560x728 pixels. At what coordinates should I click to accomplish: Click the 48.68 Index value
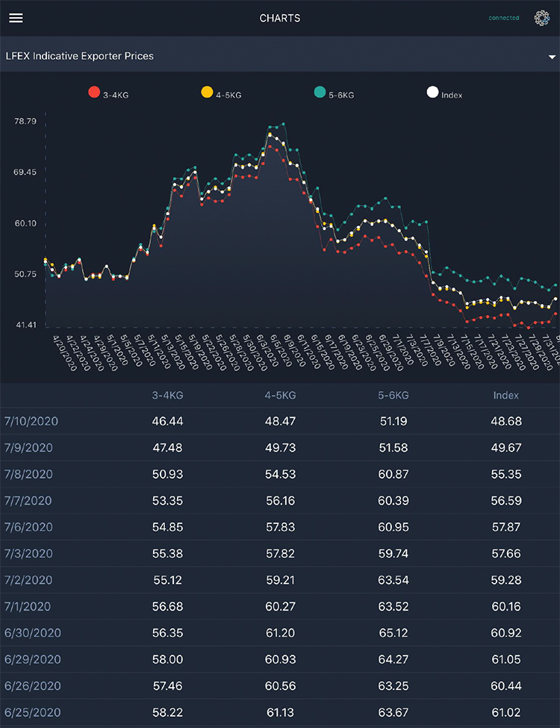[x=506, y=421]
